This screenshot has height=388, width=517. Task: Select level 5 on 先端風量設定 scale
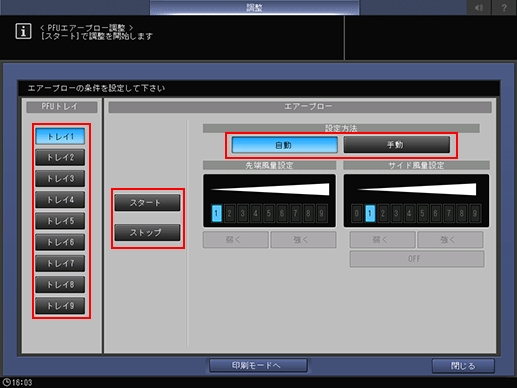point(269,213)
